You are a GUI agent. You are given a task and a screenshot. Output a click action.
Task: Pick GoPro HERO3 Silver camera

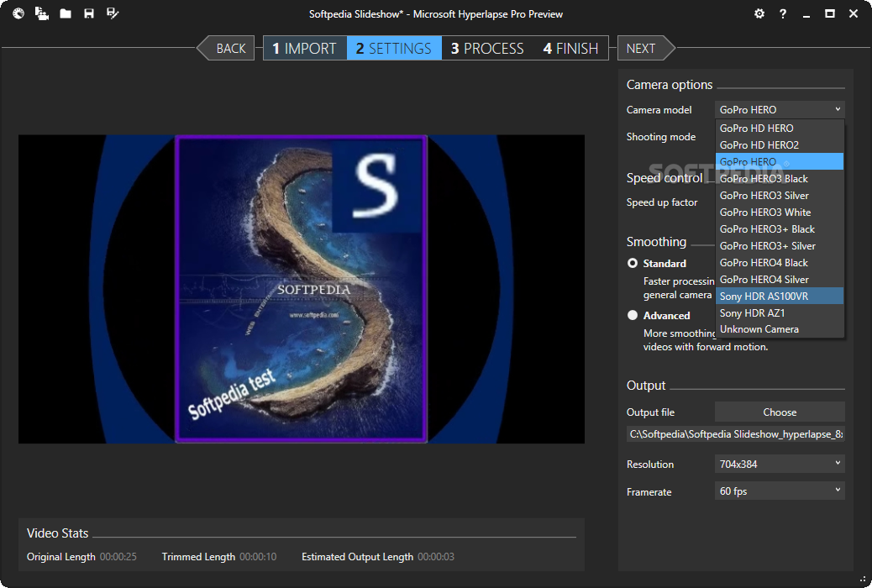click(780, 195)
